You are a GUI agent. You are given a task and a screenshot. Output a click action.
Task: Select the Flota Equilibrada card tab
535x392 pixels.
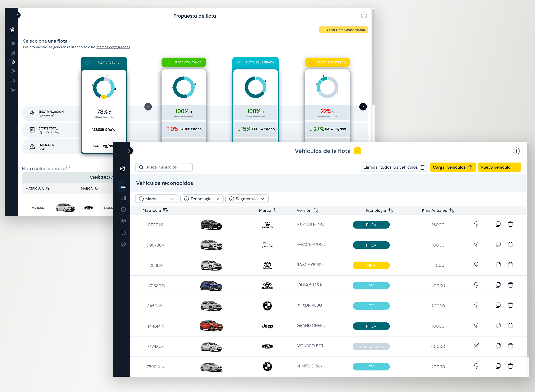coord(255,62)
